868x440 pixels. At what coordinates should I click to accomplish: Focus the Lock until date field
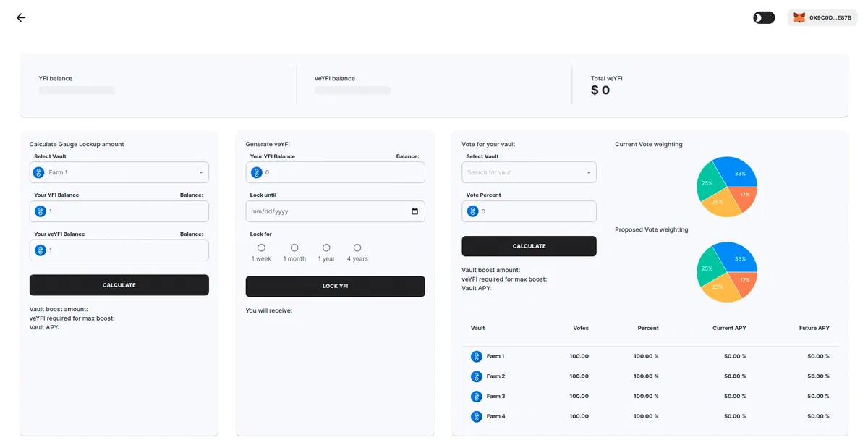point(336,211)
